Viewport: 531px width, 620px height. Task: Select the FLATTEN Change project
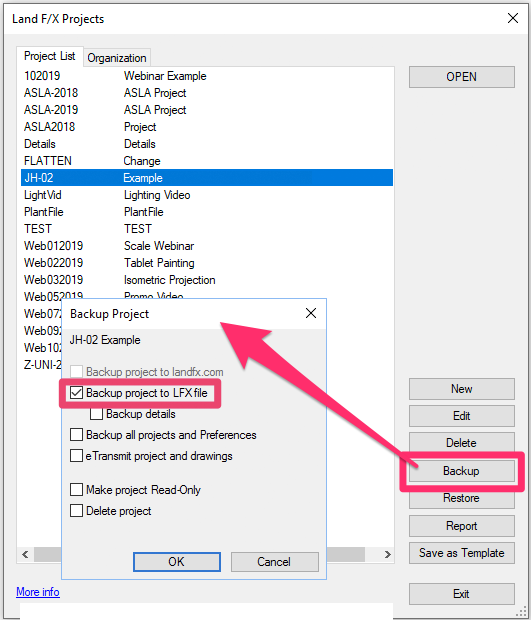point(207,161)
